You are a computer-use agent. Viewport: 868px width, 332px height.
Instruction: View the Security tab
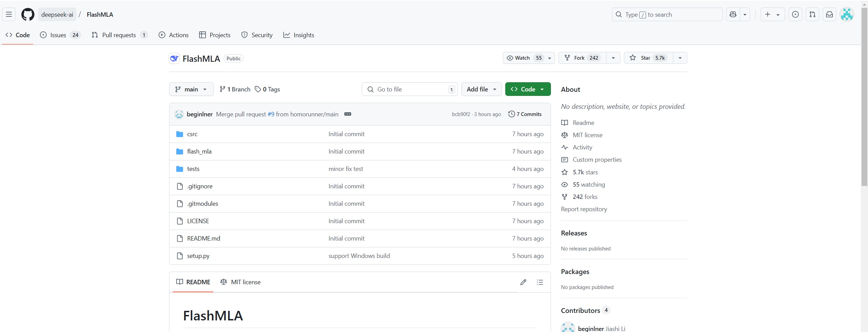pos(257,35)
